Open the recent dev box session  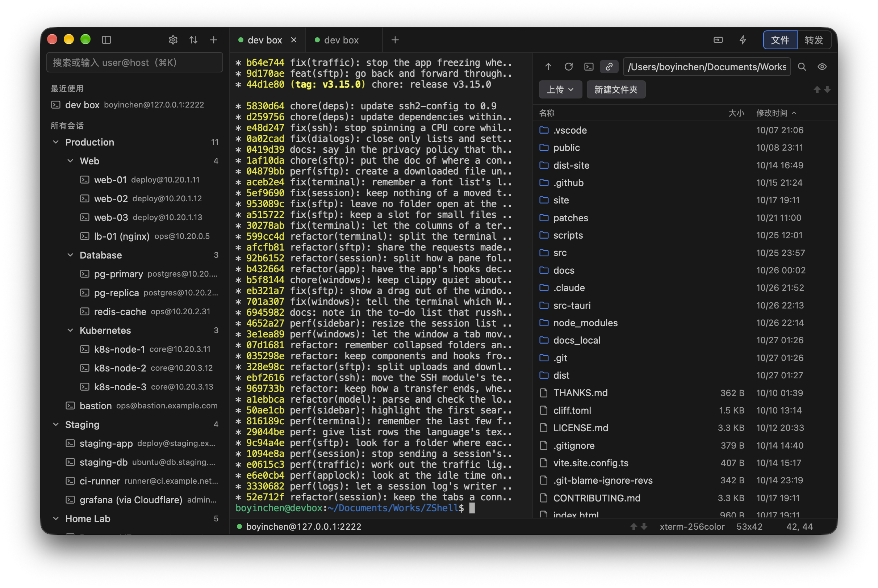point(135,105)
